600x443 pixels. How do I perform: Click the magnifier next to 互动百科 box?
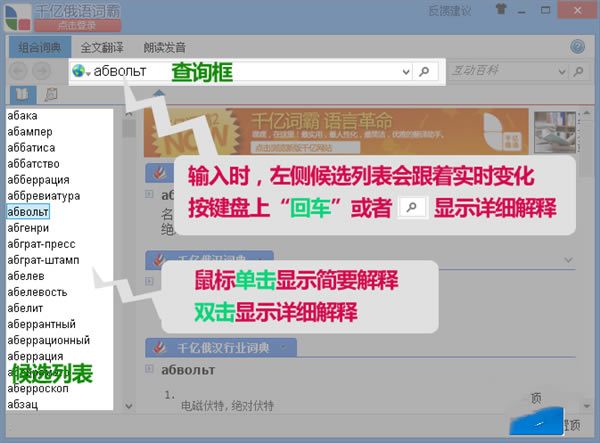(579, 71)
